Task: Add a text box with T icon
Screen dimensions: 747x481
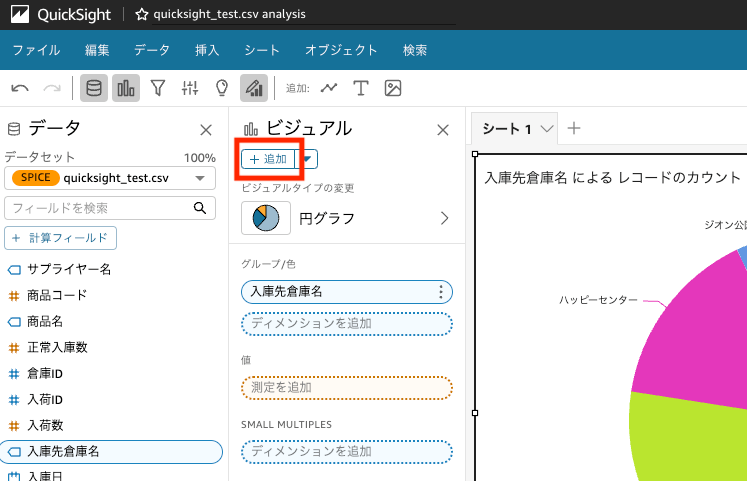Action: [x=361, y=88]
